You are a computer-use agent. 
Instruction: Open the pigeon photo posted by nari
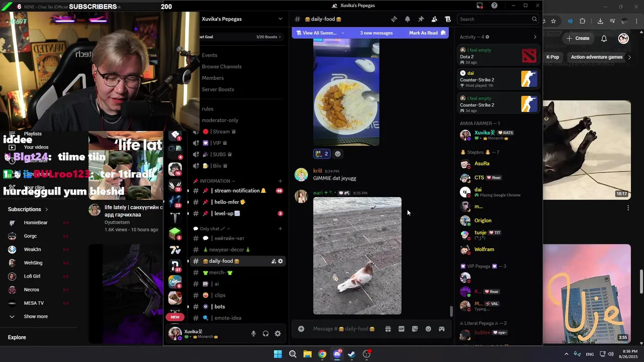[x=357, y=256]
